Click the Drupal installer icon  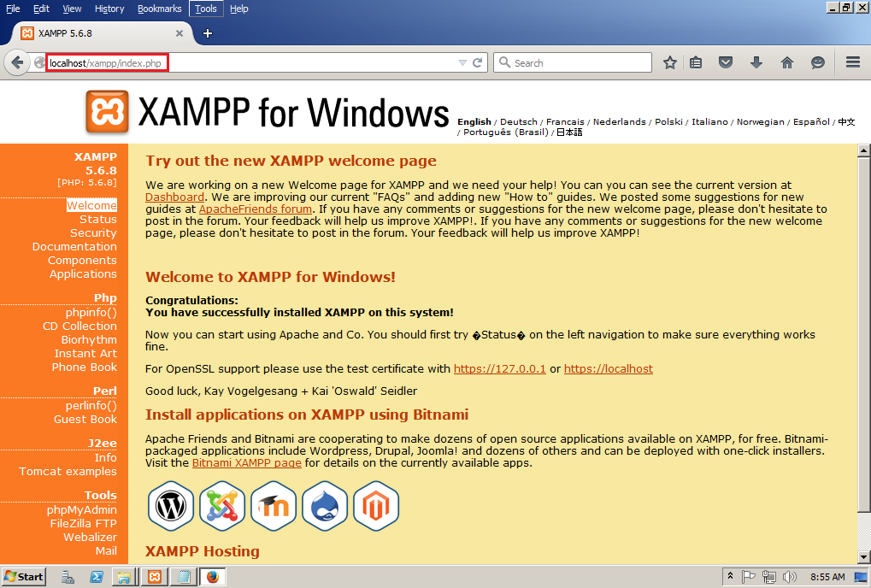(x=325, y=506)
